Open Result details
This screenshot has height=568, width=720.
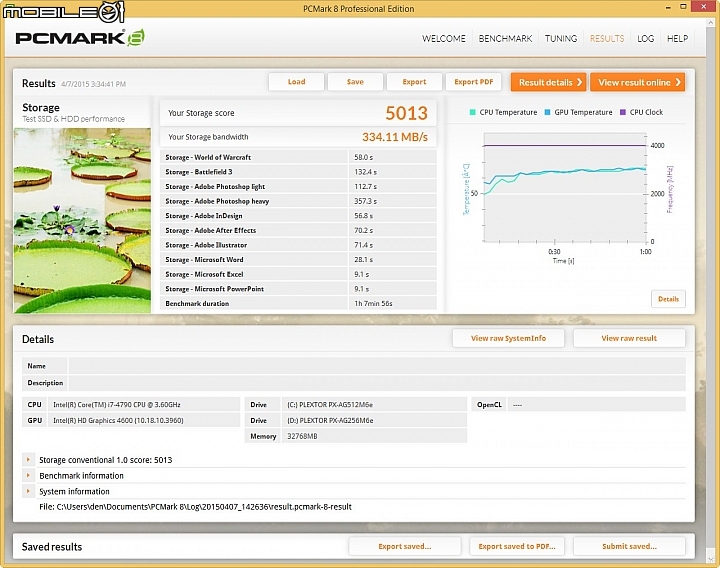click(548, 82)
